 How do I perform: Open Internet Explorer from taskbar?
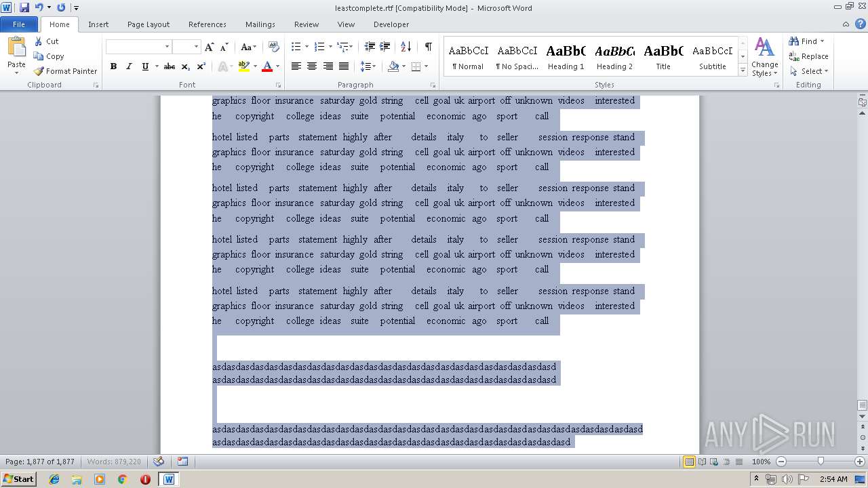point(54,479)
